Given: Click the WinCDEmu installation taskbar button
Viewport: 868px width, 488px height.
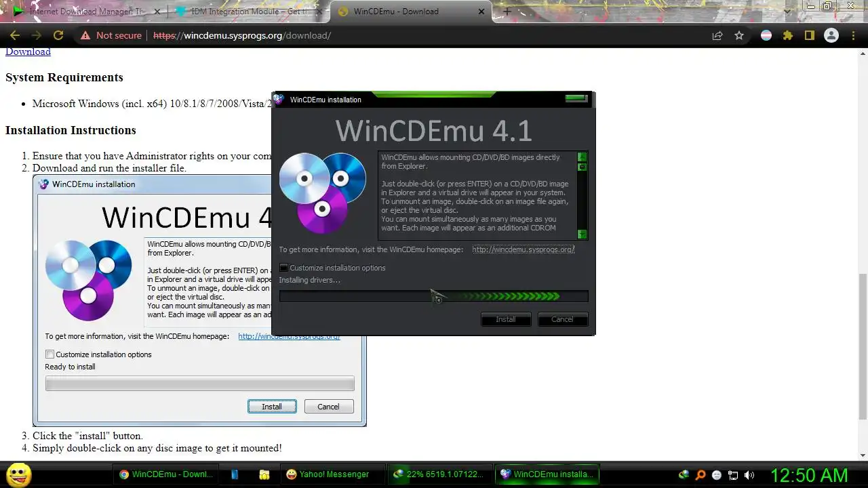Looking at the screenshot, I should (548, 474).
